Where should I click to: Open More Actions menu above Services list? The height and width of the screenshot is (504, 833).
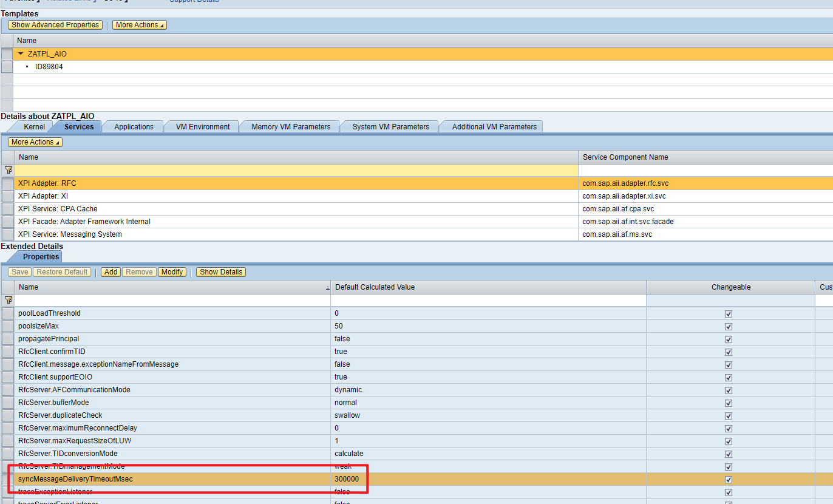pyautogui.click(x=35, y=141)
